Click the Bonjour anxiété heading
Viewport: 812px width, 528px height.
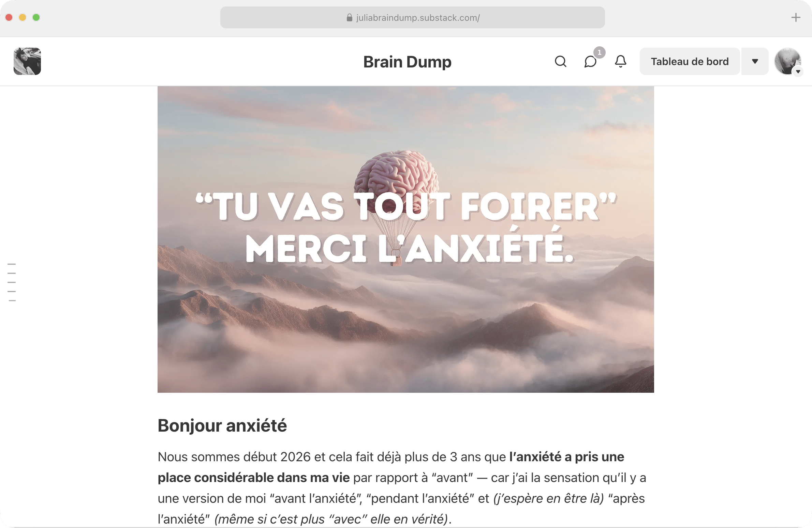[222, 426]
